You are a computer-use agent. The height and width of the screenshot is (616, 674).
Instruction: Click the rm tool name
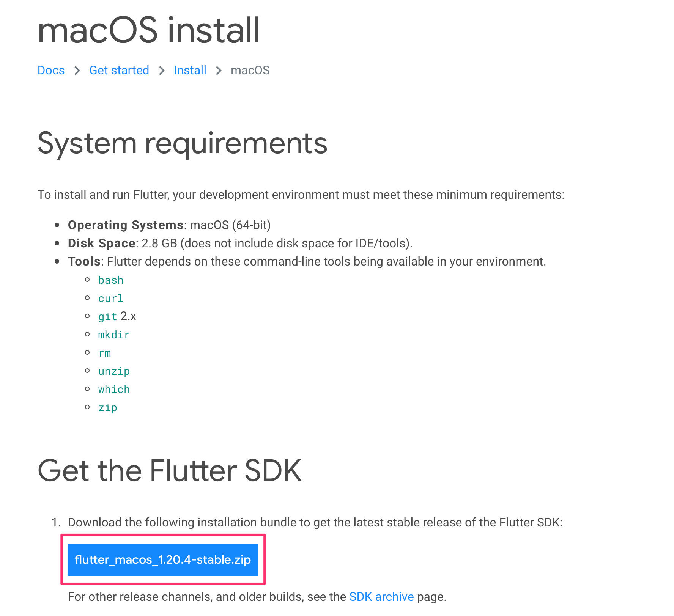(105, 353)
